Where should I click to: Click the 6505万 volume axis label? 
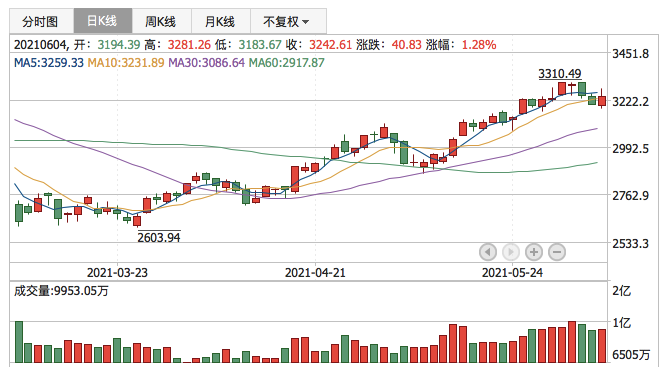pyautogui.click(x=631, y=355)
